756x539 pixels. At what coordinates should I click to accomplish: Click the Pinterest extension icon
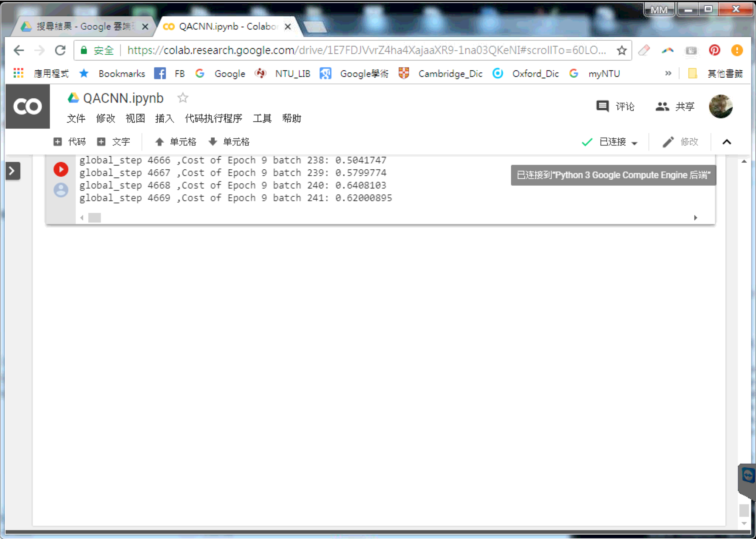(x=714, y=50)
